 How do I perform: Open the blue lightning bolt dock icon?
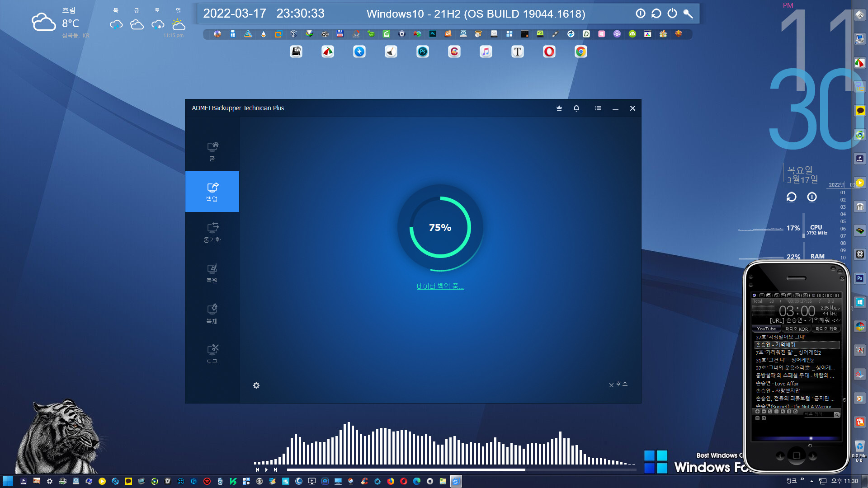[x=359, y=52]
